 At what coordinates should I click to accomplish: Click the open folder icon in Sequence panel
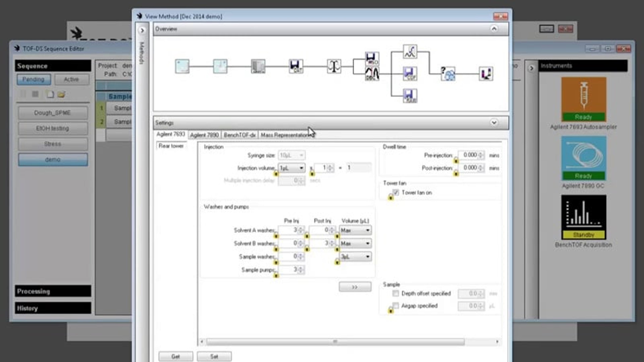pyautogui.click(x=61, y=94)
